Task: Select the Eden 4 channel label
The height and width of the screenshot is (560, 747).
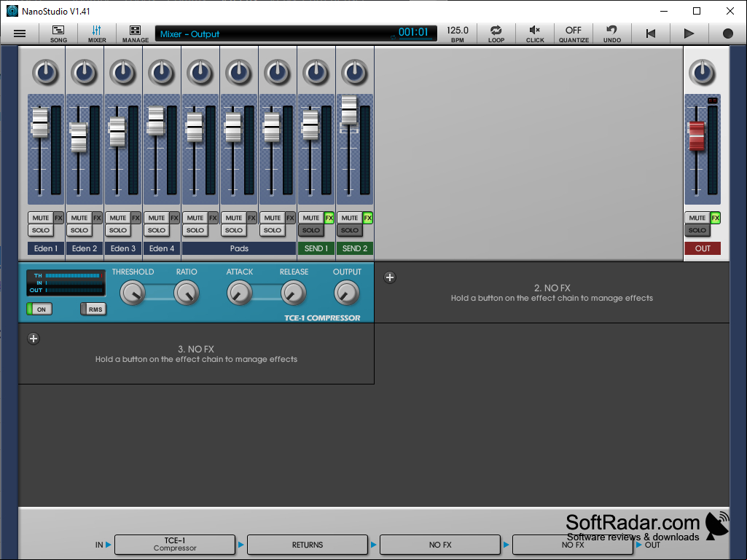Action: point(162,248)
